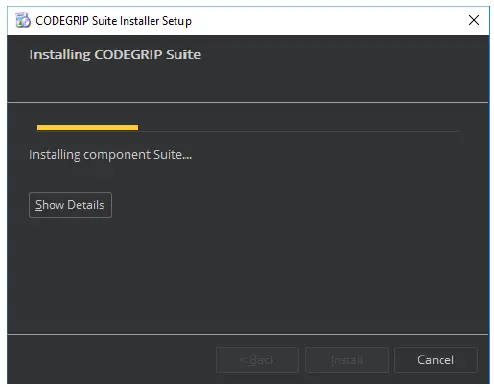The image size is (494, 387).
Task: Click the greyed-out Install button
Action: pos(347,360)
